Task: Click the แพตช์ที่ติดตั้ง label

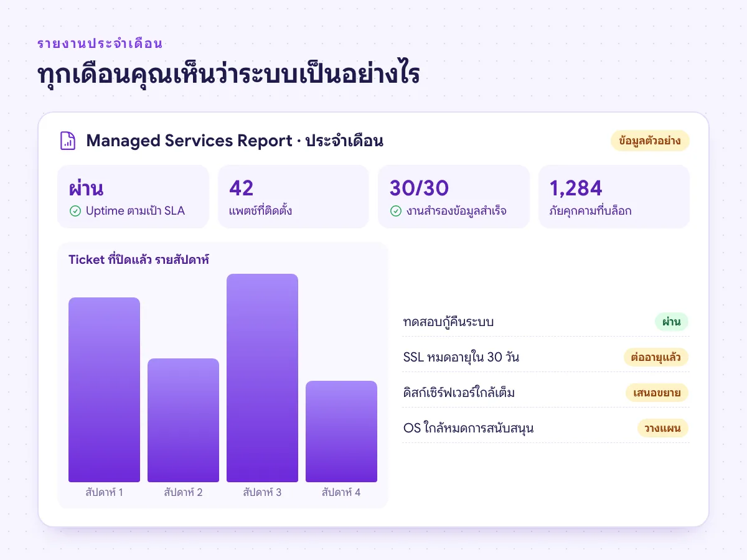Action: coord(261,211)
